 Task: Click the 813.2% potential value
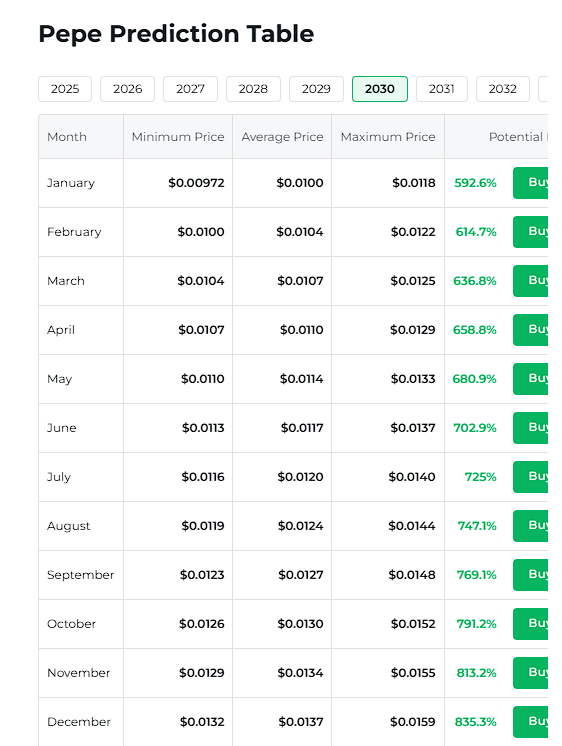(x=476, y=673)
